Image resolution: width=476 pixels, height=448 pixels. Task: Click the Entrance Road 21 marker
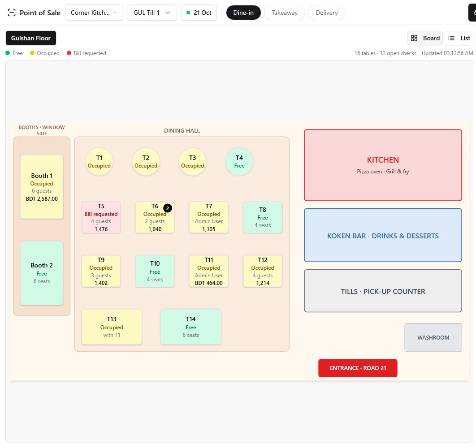[x=358, y=368]
